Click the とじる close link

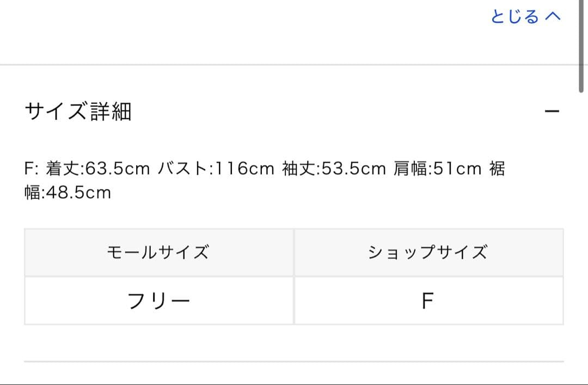click(x=514, y=17)
